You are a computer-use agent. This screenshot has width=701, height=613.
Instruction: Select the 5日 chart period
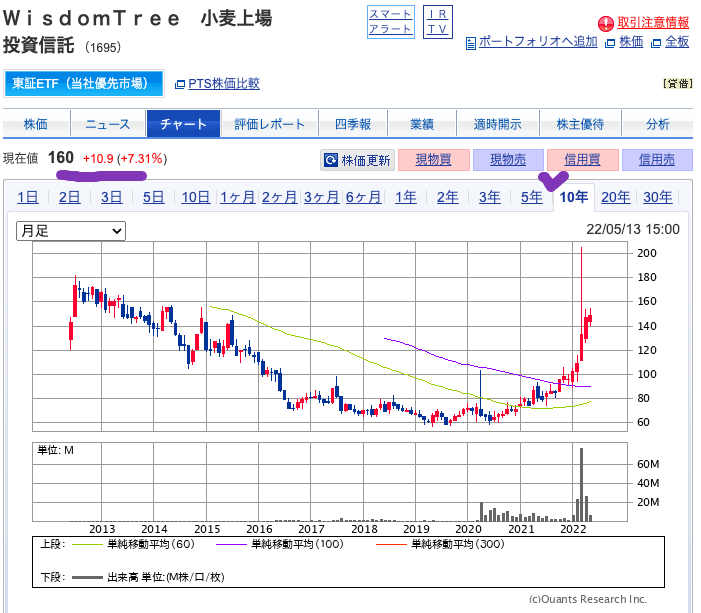153,197
